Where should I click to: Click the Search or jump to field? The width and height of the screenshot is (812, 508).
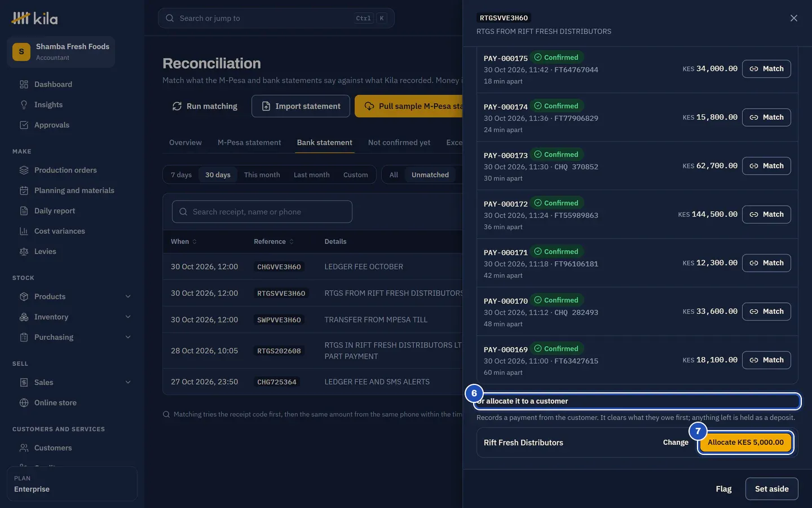point(276,18)
